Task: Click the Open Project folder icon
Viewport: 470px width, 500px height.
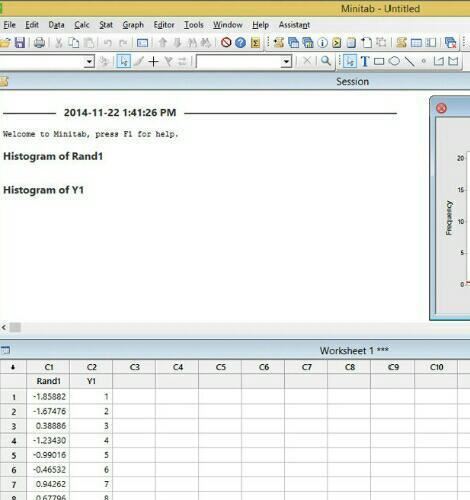Action: 5,43
